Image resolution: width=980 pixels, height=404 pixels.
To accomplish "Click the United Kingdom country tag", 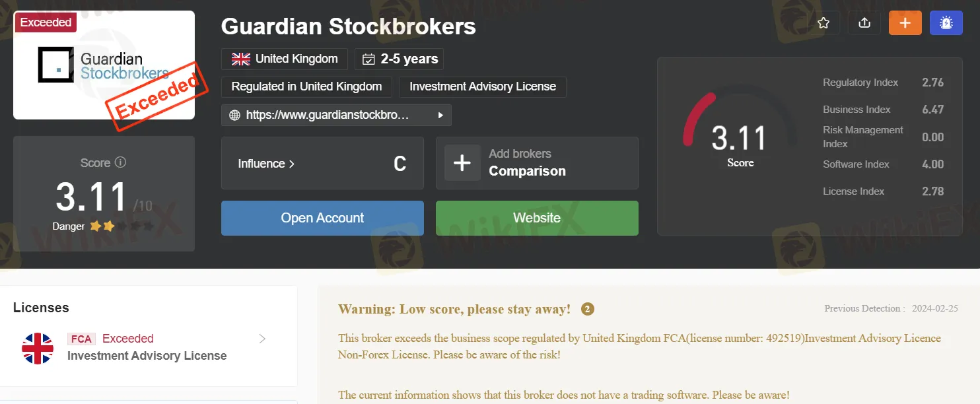I will coord(285,59).
